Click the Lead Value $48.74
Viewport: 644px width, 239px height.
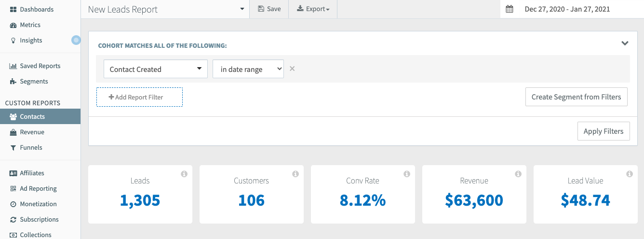point(586,200)
